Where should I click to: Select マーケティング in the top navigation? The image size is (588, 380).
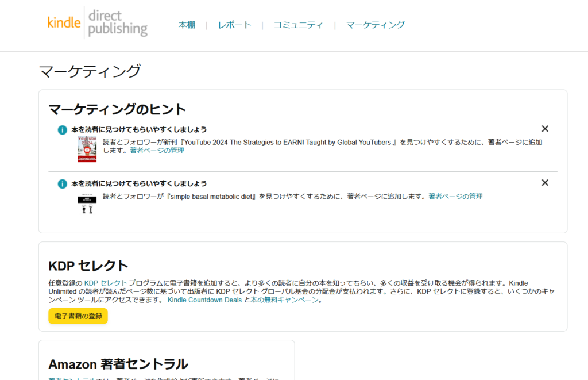tap(375, 25)
